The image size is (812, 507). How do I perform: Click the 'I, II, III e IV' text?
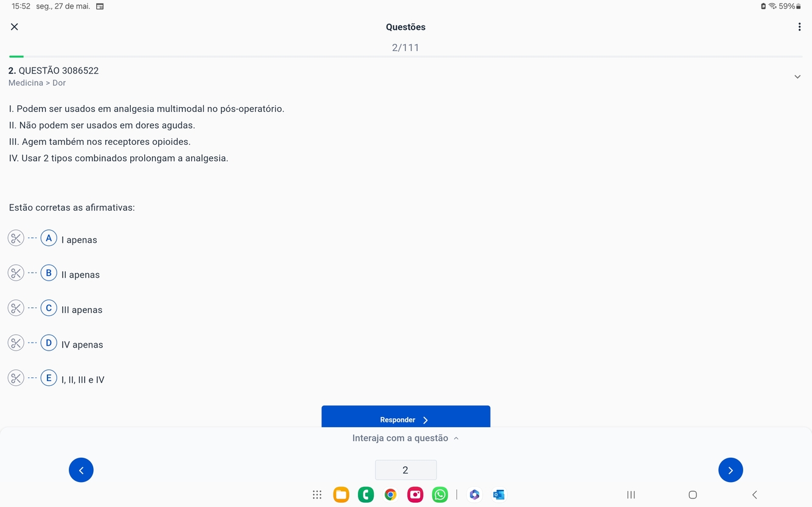[83, 380]
